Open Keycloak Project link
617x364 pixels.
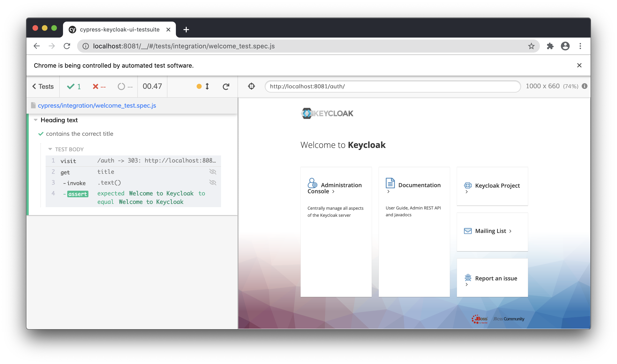coord(497,186)
